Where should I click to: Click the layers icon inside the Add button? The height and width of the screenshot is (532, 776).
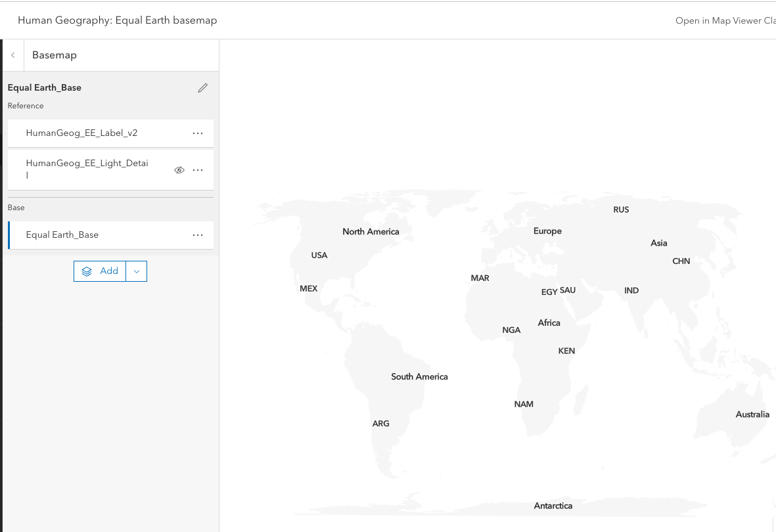(87, 271)
